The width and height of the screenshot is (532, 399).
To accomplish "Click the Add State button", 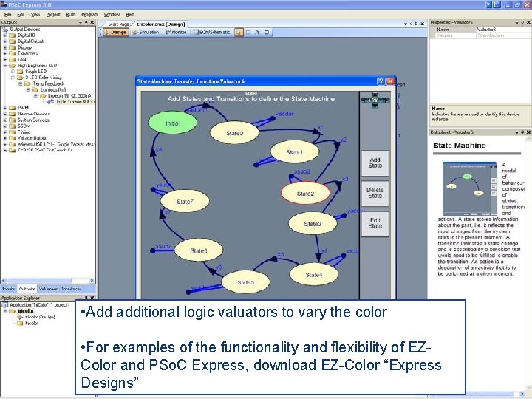I will point(375,163).
